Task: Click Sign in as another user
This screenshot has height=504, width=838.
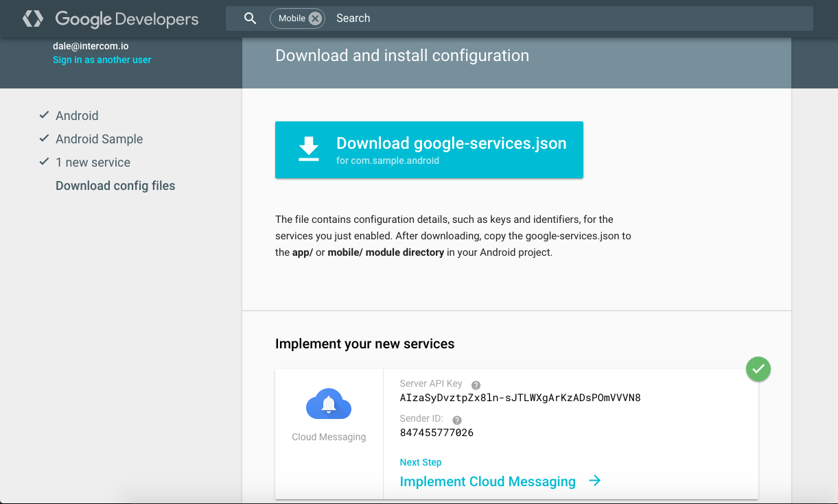Action: pyautogui.click(x=102, y=60)
